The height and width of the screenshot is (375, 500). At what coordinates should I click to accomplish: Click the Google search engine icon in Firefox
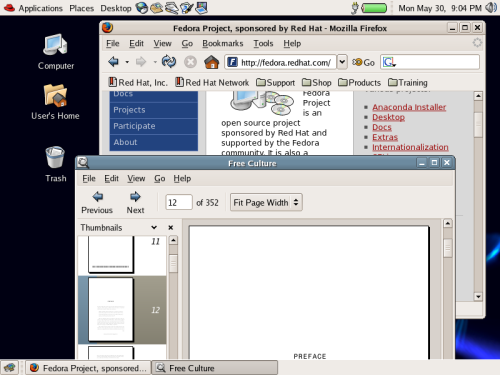click(389, 62)
